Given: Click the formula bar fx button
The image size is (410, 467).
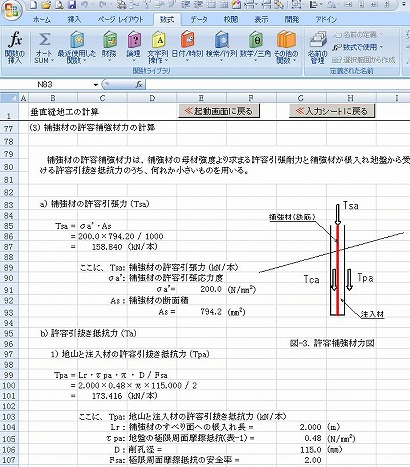Looking at the screenshot, I should click(139, 85).
